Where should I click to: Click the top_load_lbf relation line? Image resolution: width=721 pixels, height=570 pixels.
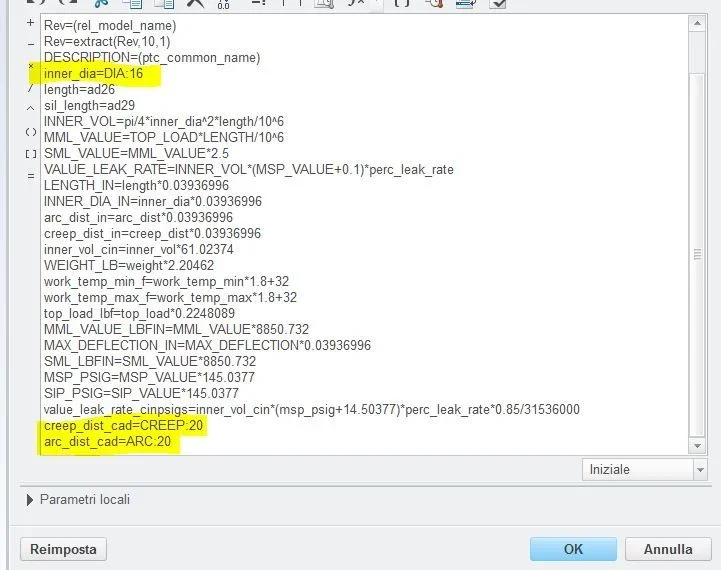coord(139,314)
